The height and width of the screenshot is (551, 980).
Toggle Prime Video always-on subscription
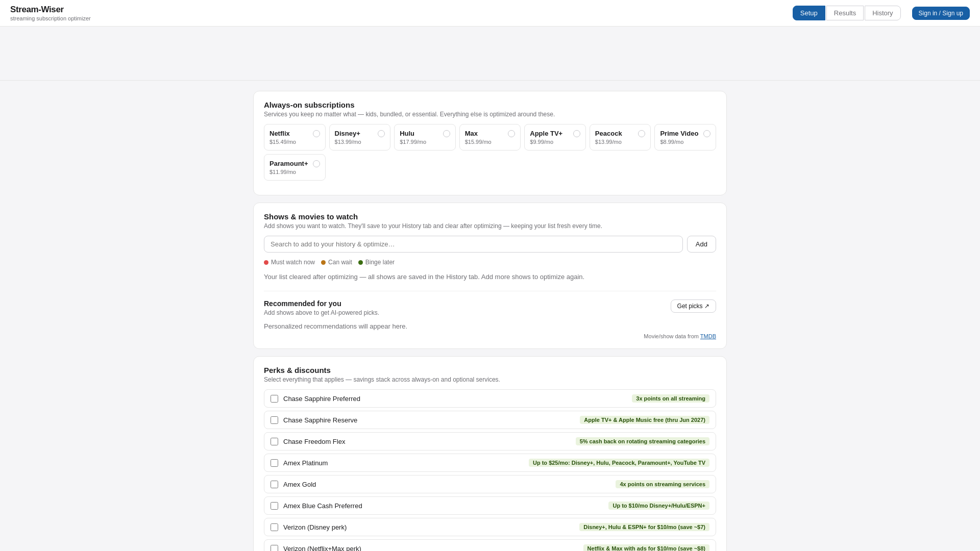(685, 137)
